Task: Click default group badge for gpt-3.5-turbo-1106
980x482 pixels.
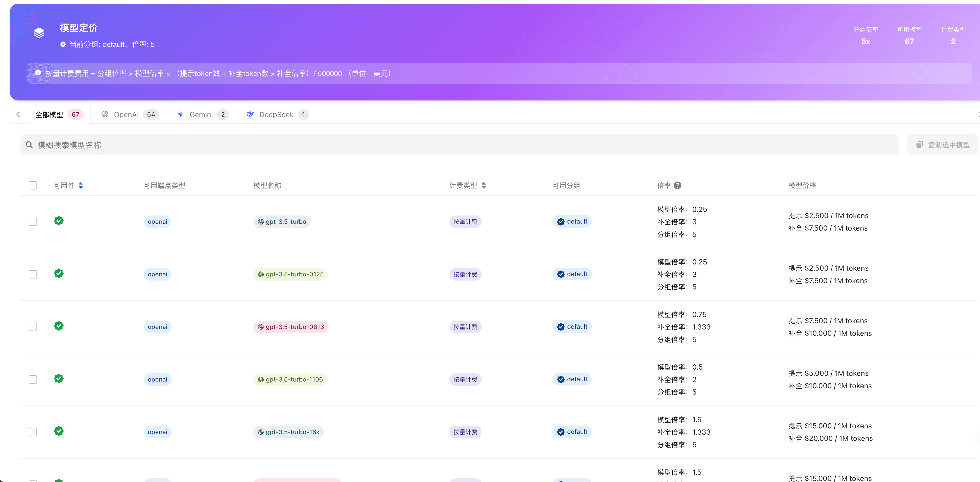Action: pyautogui.click(x=572, y=379)
